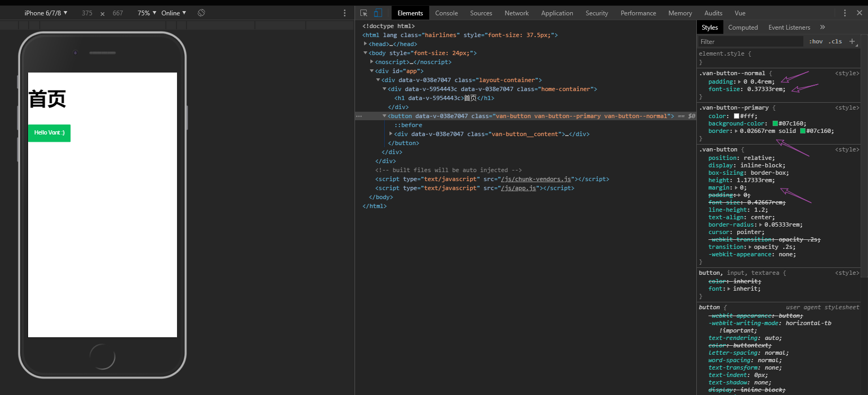This screenshot has width=868, height=395.
Task: Open the 75% zoom dropdown
Action: pyautogui.click(x=147, y=13)
